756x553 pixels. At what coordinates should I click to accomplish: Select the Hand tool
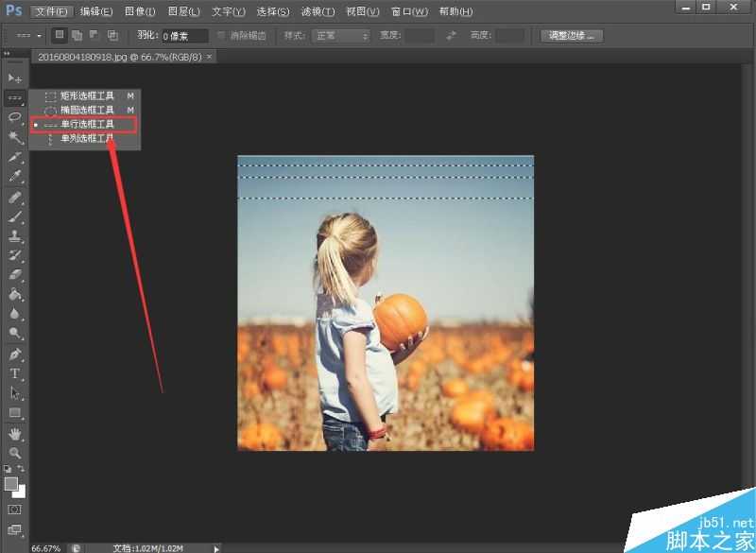click(x=14, y=434)
